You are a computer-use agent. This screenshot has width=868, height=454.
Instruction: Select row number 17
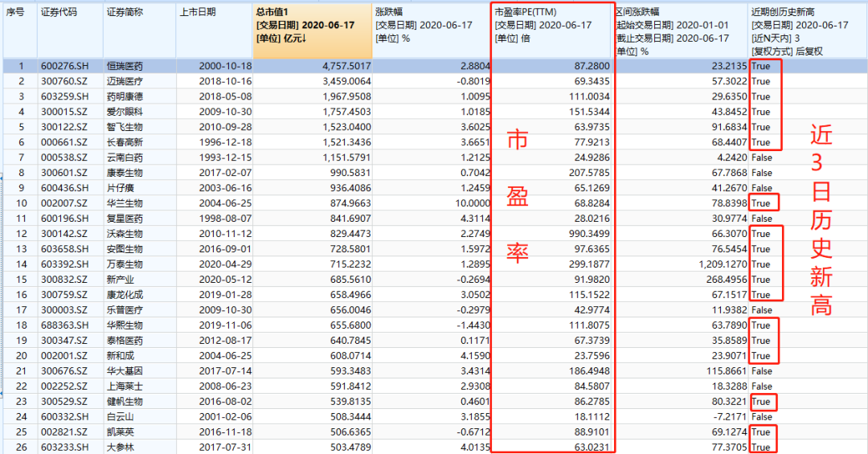point(21,310)
